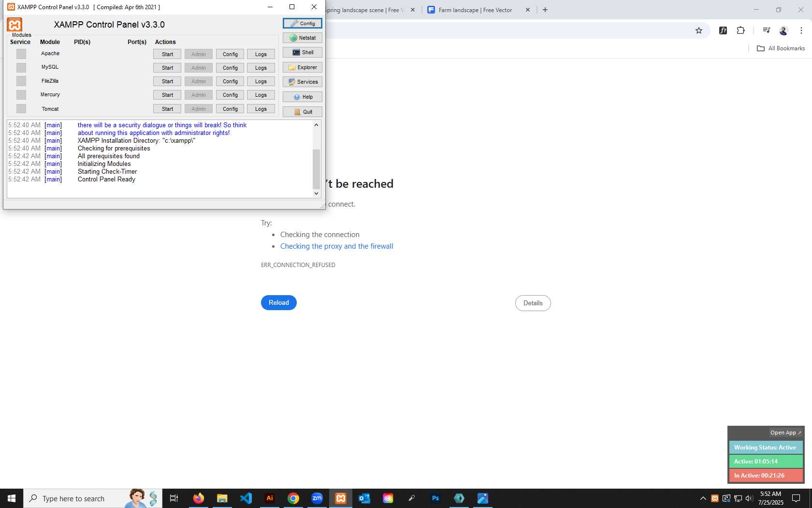The image size is (812, 508).
Task: Click the taskbar search box
Action: (93, 498)
